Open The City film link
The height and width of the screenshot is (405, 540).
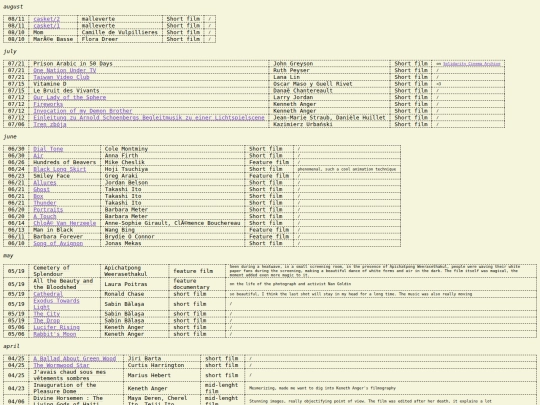pos(46,314)
